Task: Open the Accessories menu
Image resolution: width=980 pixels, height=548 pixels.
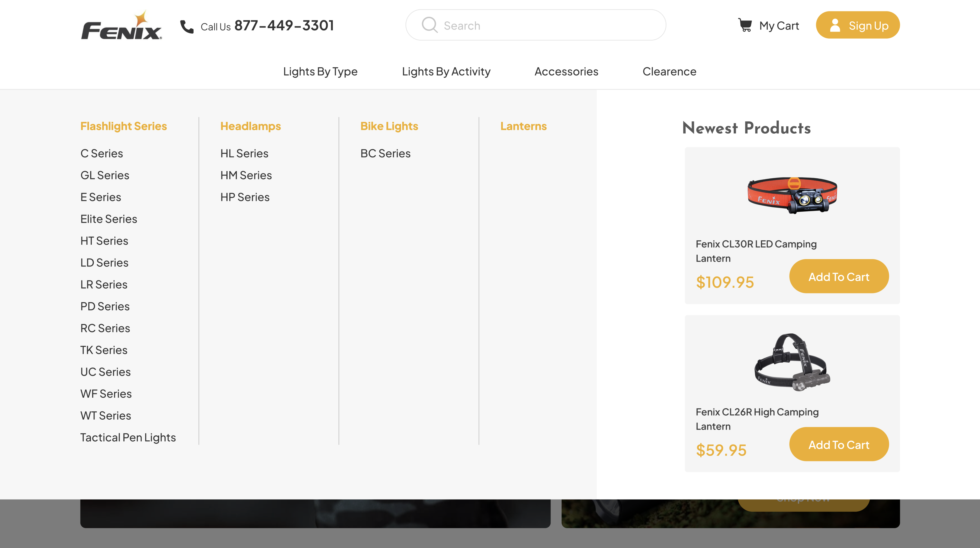Action: tap(566, 71)
